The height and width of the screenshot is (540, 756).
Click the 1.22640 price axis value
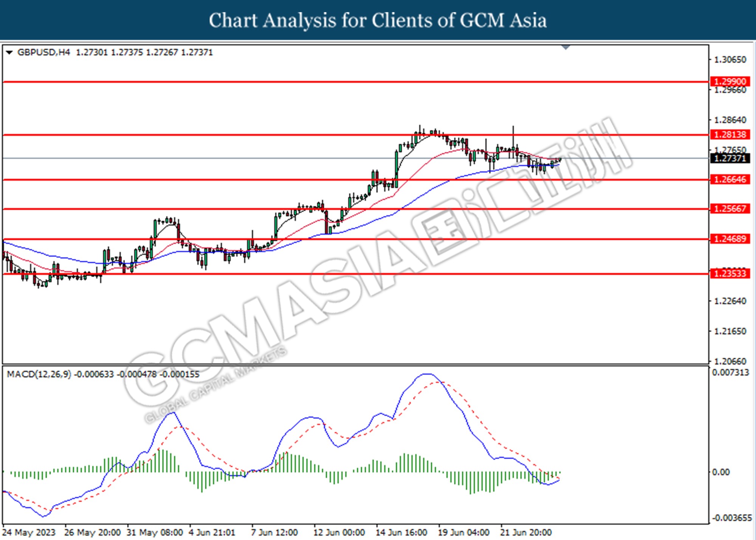click(x=730, y=301)
